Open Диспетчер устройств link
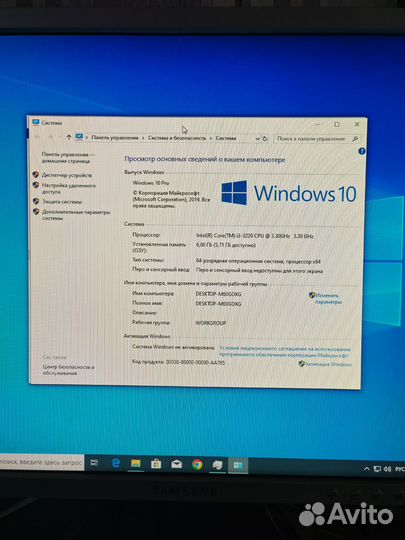 coord(67,175)
